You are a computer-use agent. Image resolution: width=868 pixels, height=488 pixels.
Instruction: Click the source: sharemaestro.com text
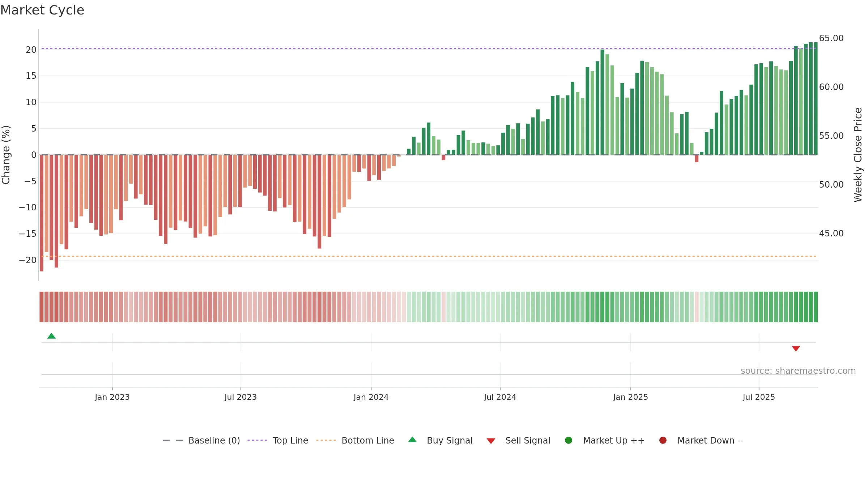tap(798, 371)
